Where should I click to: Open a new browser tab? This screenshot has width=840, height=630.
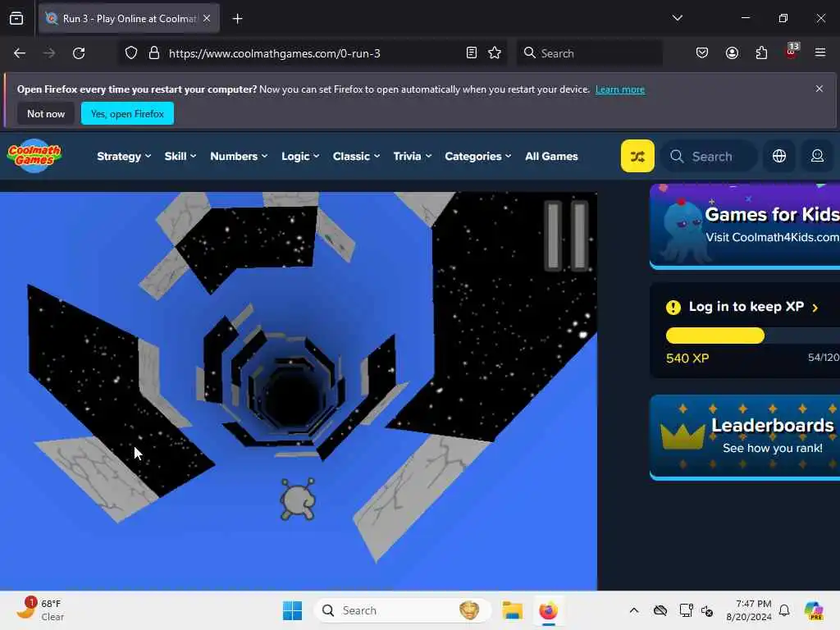coord(237,19)
